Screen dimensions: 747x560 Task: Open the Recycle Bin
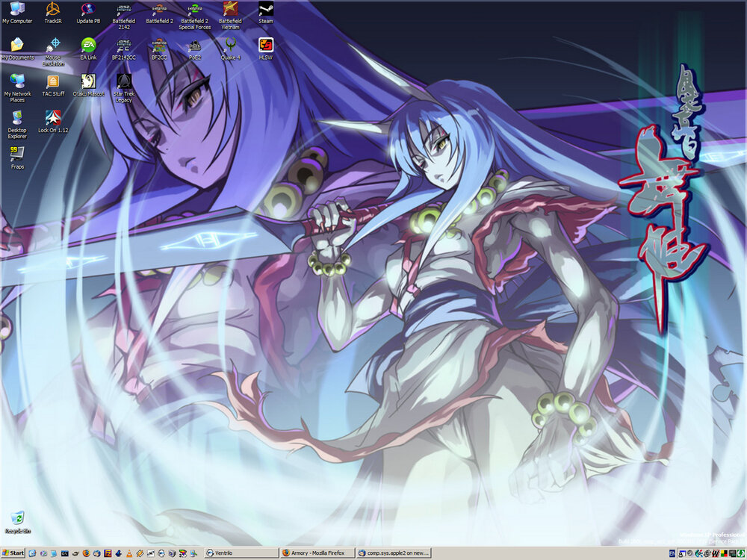pos(16,517)
